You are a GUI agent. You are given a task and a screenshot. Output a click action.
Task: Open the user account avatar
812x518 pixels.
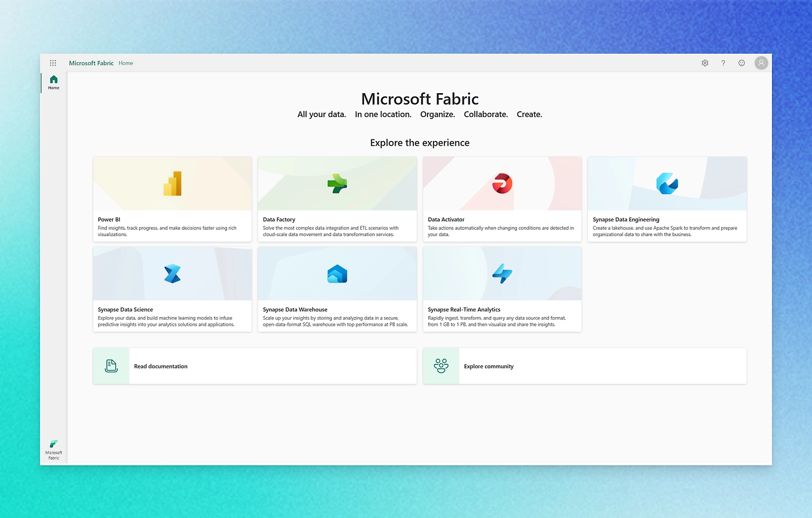pos(761,63)
